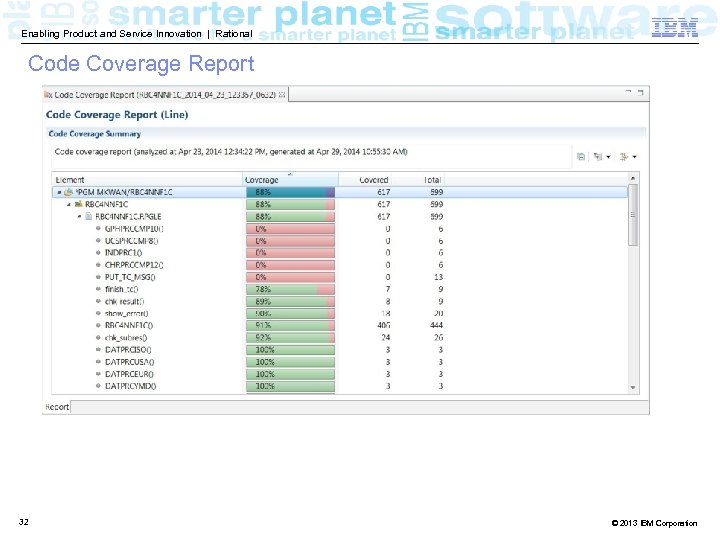Viewport: 720px width, 540px height.
Task: Collapse the *PGM MKWAN/RBC4NNF1C tree node
Action: (x=59, y=192)
